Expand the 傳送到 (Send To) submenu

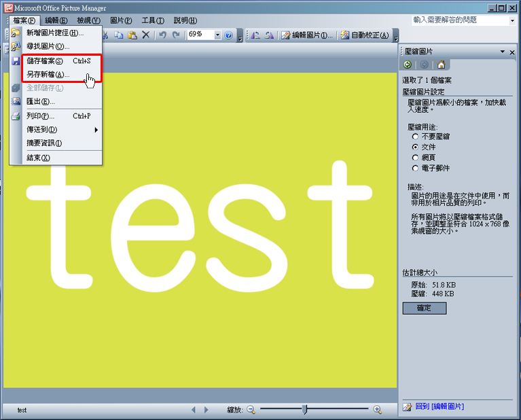[x=62, y=129]
